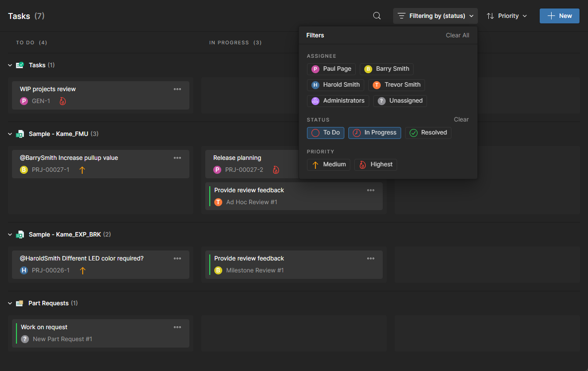Open options menu for Work on request
588x371 pixels.
click(177, 327)
